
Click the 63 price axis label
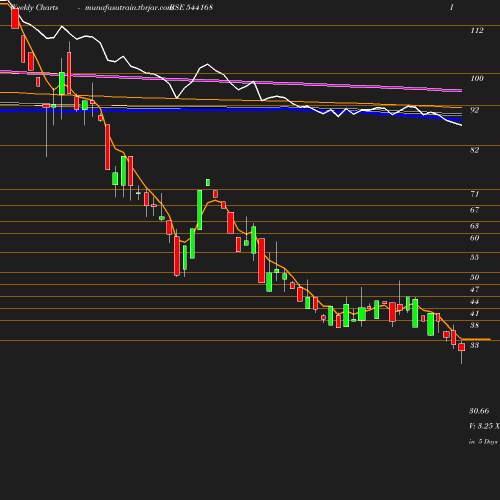474,226
